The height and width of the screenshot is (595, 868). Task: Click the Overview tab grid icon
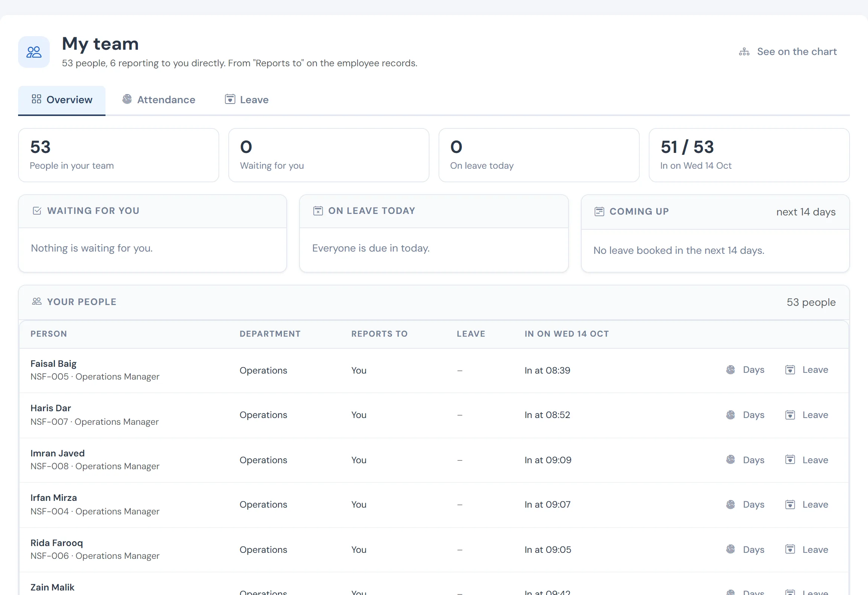pos(37,99)
